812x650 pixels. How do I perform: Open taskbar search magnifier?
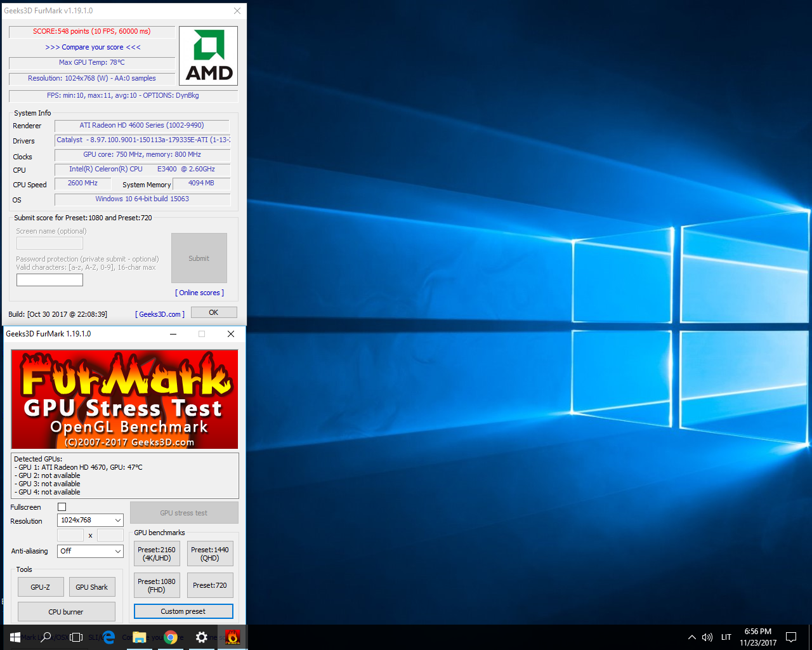(46, 637)
